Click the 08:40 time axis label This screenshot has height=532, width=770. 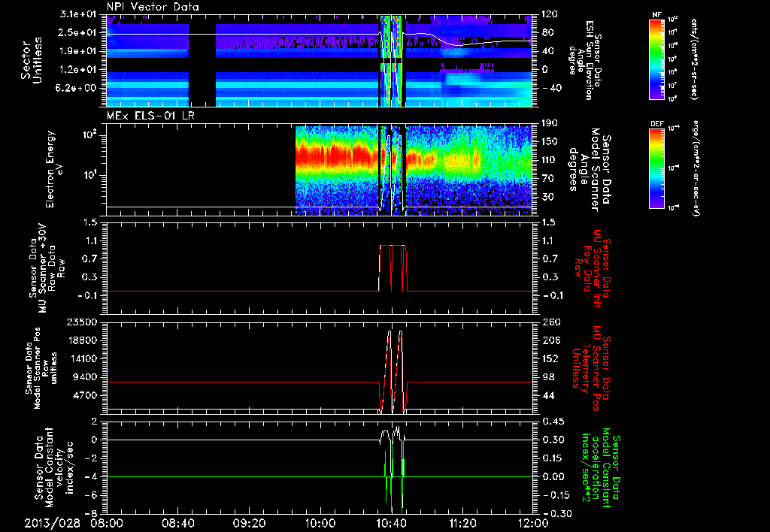[x=177, y=523]
